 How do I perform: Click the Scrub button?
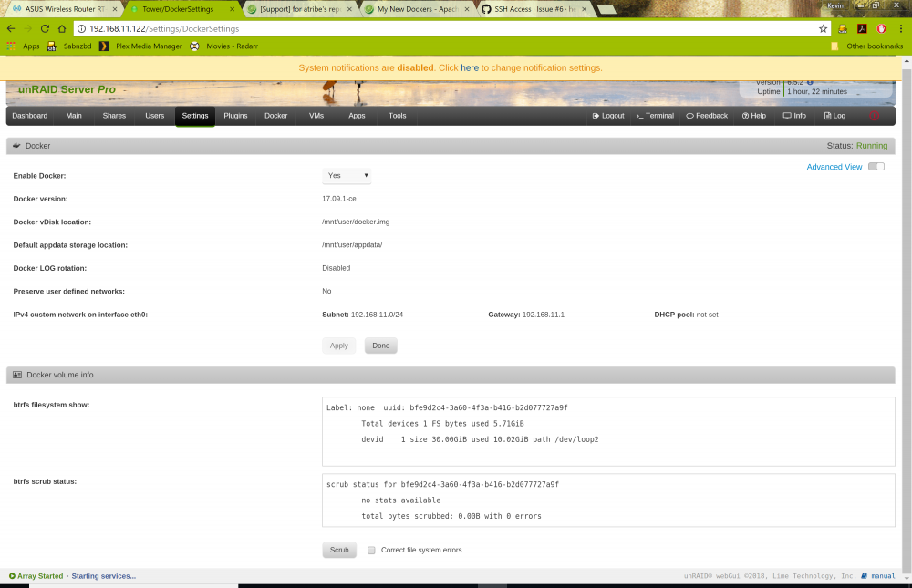(x=339, y=550)
